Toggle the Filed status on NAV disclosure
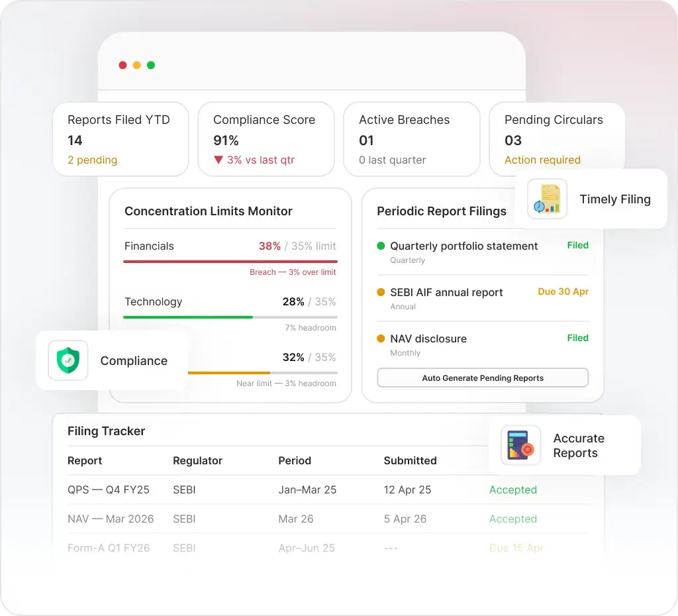Viewport: 678px width, 616px height. 577,338
